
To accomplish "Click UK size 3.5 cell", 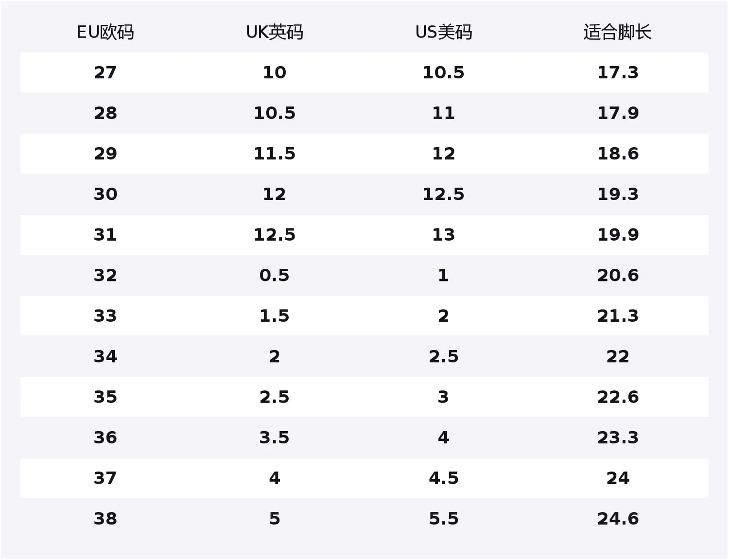I will [x=275, y=437].
